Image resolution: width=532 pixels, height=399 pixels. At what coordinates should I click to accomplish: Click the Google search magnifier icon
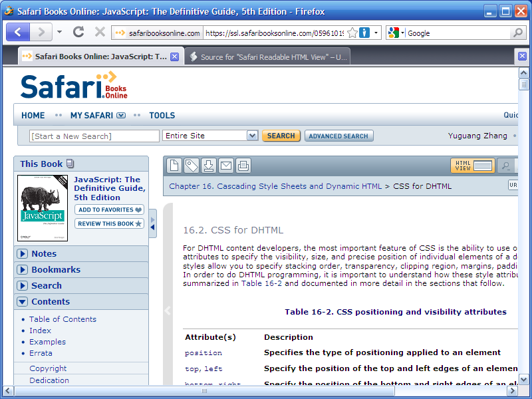(518, 33)
